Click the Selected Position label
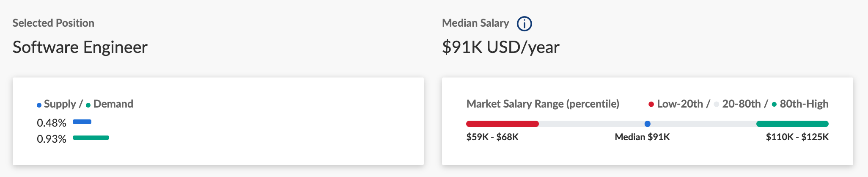 click(53, 23)
